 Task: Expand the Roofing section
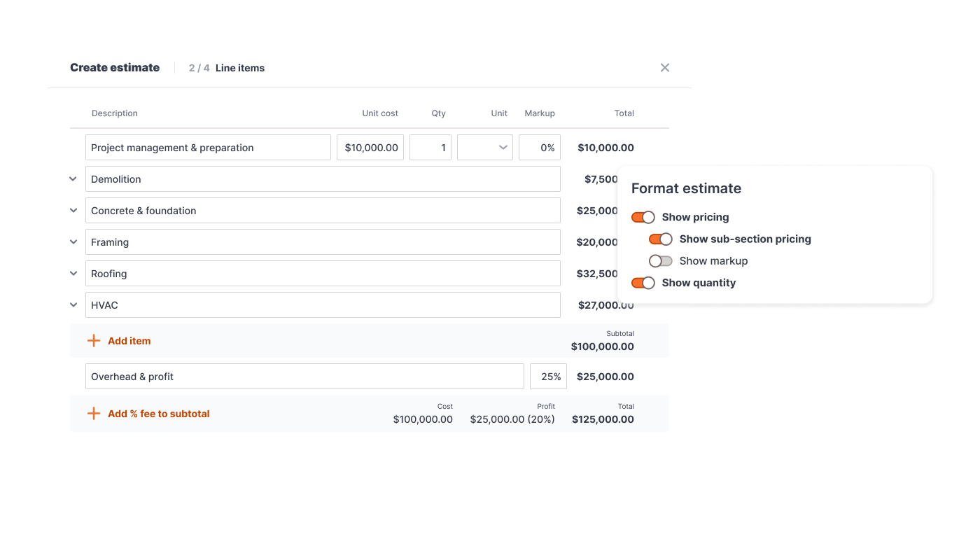click(73, 274)
